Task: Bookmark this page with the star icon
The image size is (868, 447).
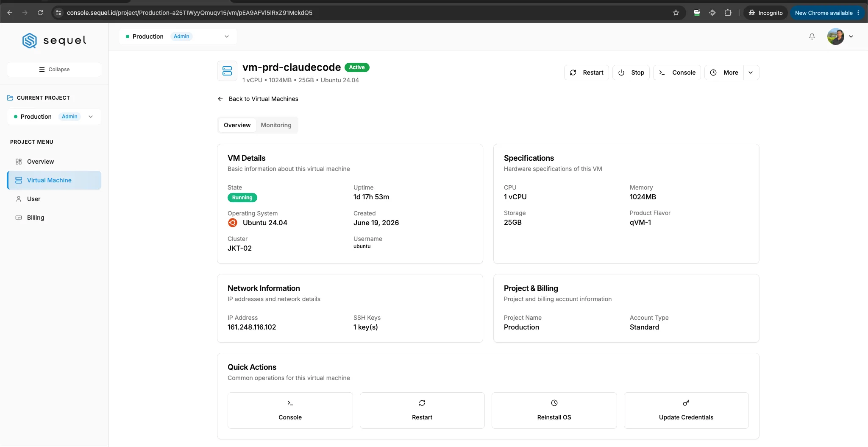Action: coord(676,13)
